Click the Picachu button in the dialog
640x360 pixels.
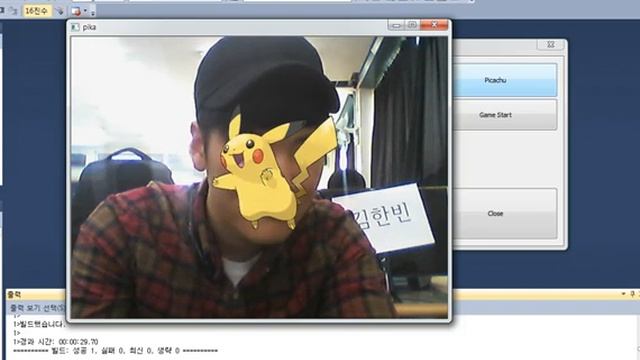pyautogui.click(x=505, y=80)
